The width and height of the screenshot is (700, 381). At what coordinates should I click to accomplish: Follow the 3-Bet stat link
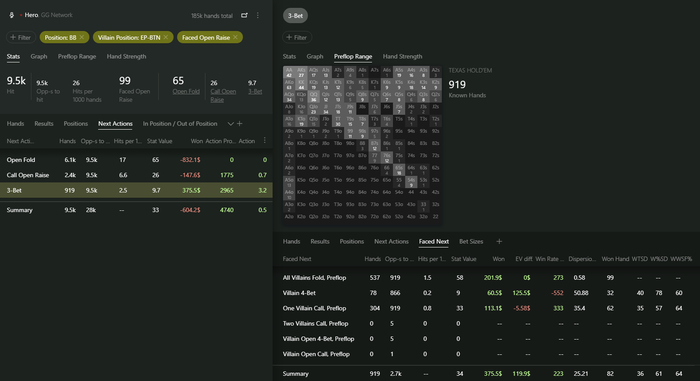pos(255,92)
